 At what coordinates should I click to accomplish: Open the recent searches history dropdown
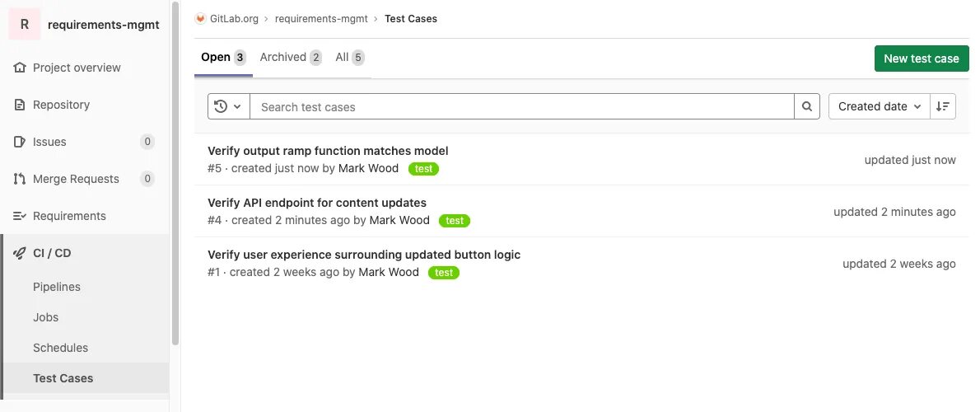pyautogui.click(x=228, y=106)
